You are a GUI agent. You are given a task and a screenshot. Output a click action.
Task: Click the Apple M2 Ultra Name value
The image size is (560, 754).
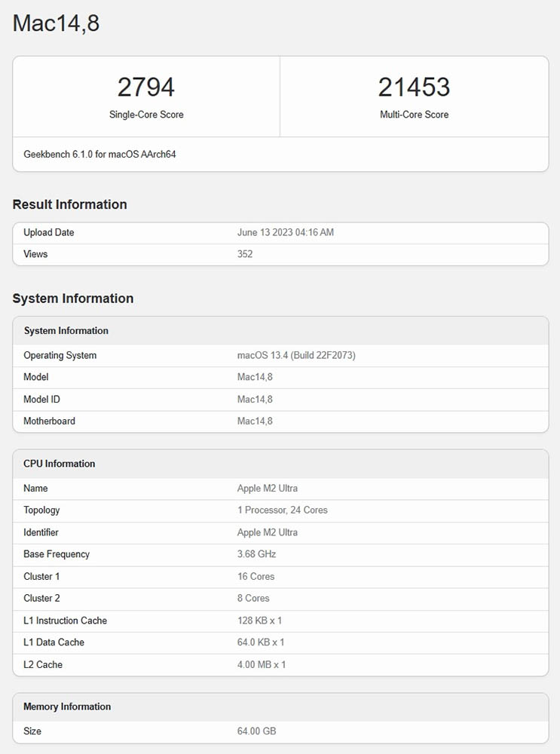[268, 489]
